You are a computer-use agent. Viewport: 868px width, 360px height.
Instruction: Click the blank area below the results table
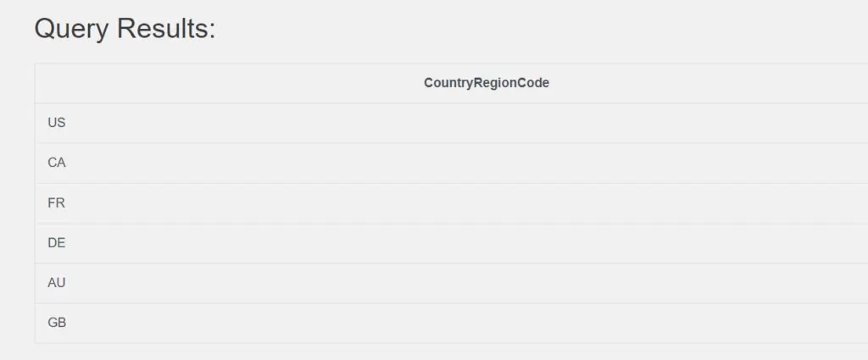click(451, 352)
